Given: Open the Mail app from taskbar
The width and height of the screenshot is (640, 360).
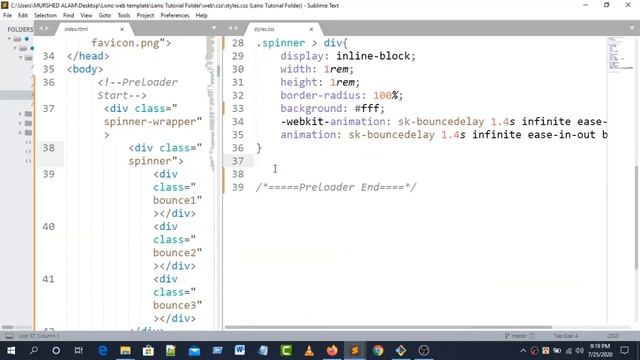Looking at the screenshot, I should [194, 350].
